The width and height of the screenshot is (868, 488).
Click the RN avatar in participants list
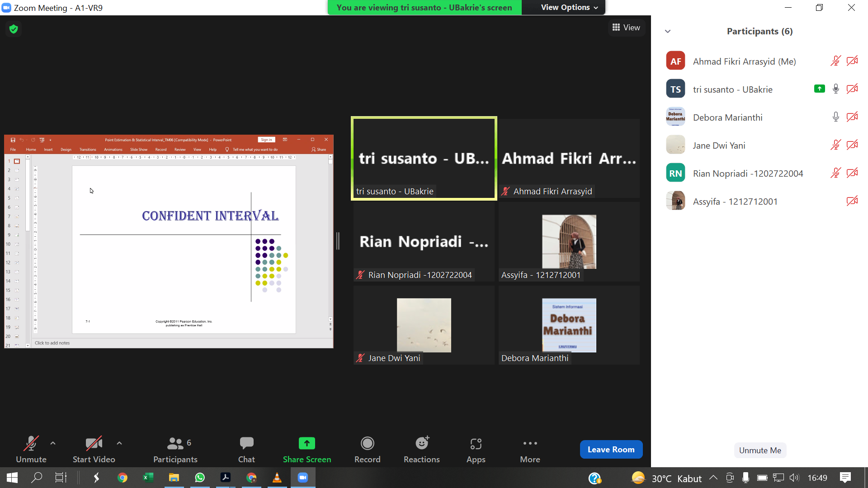(675, 173)
